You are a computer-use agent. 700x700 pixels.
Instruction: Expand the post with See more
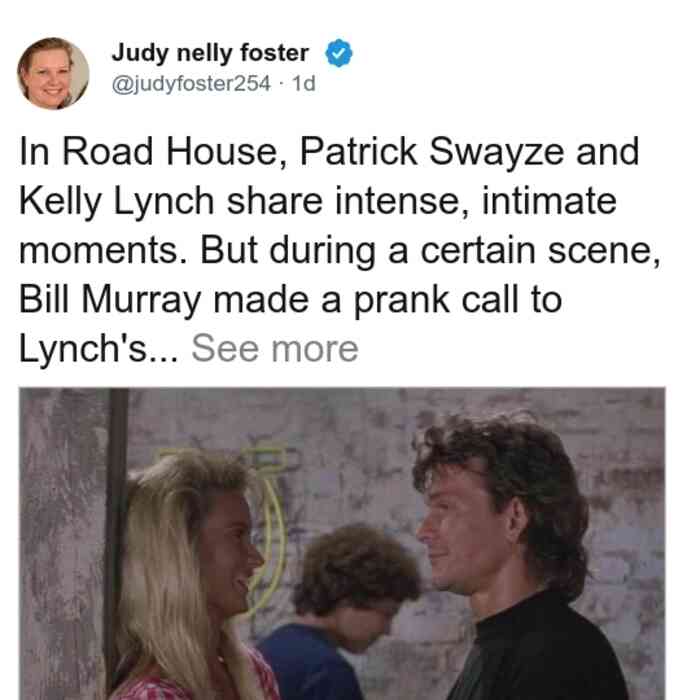[275, 348]
